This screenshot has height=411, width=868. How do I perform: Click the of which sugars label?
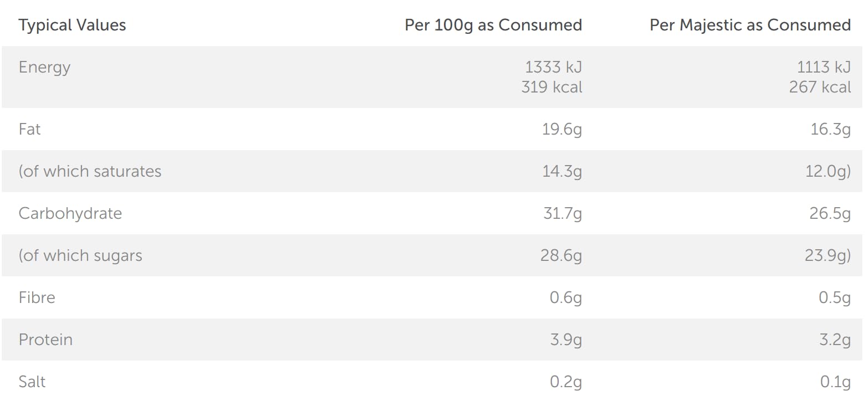[80, 255]
